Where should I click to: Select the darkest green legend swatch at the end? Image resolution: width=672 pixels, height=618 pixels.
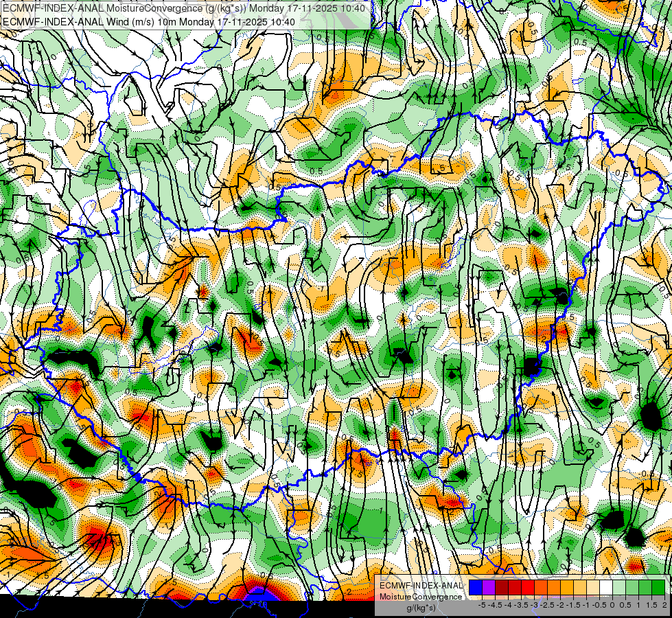tap(658, 588)
